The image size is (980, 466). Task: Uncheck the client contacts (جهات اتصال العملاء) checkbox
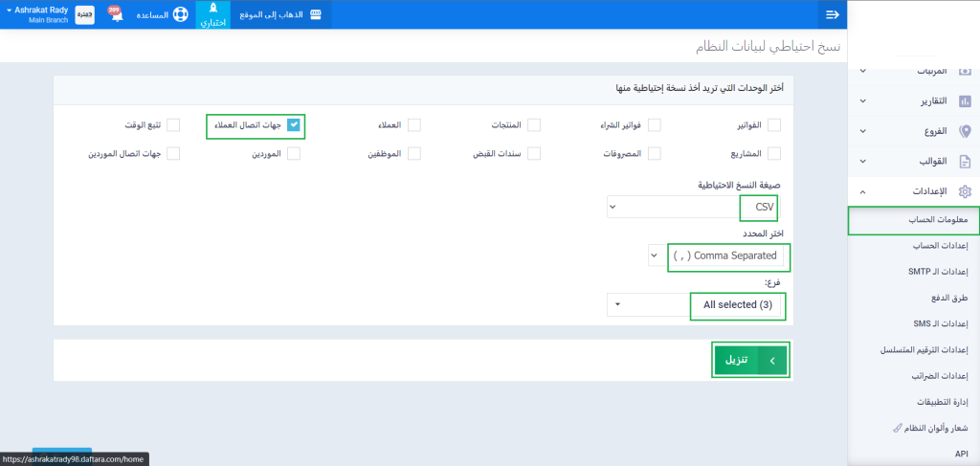(x=294, y=125)
